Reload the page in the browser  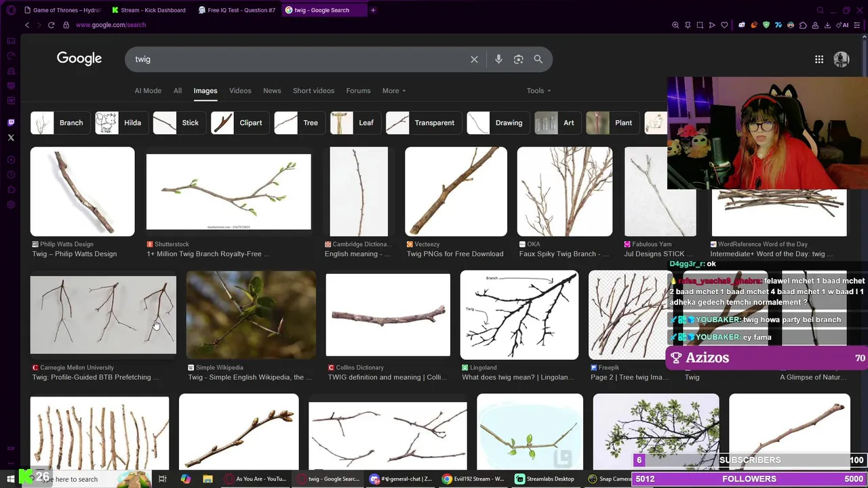click(x=51, y=25)
